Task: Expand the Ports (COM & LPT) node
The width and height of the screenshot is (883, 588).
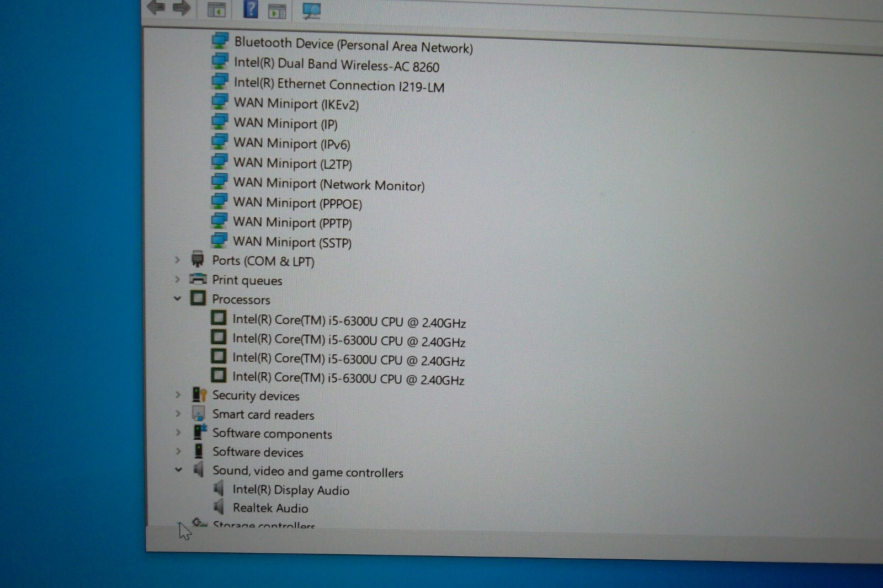Action: tap(178, 259)
